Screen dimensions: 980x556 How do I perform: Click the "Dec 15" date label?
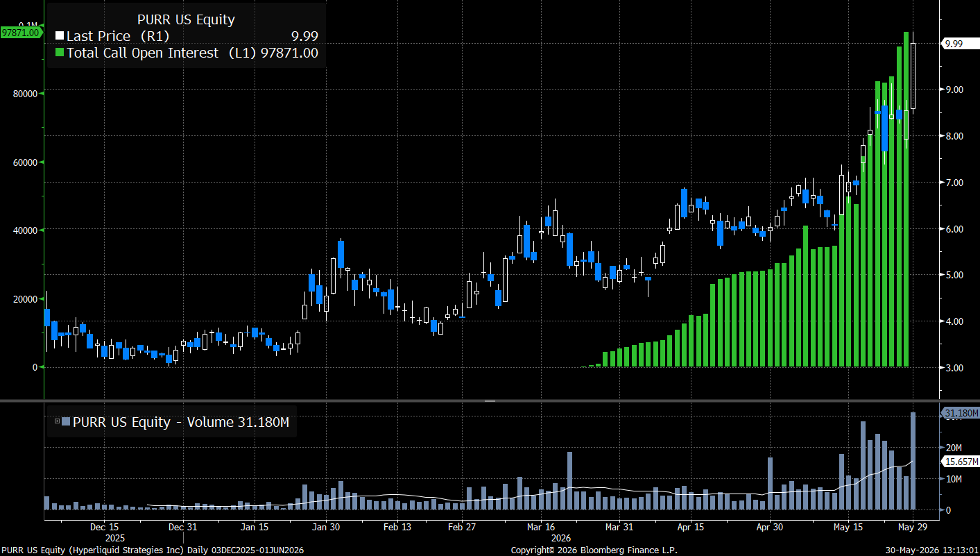coord(104,527)
